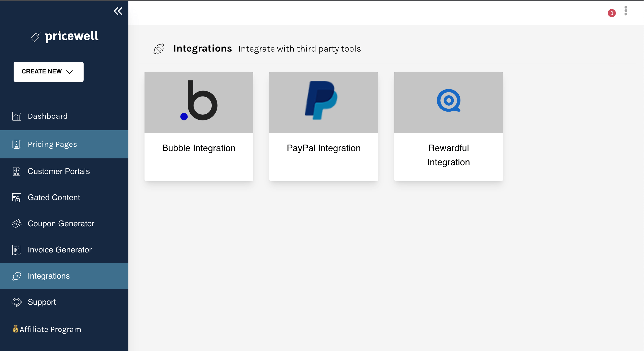Switch to Pricing Pages section

coord(52,144)
